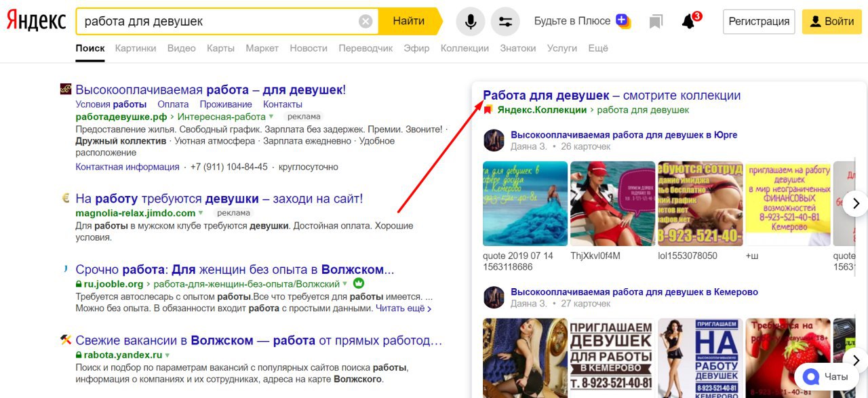Expand dropdown arrow next to Интересная-работа

(x=271, y=117)
